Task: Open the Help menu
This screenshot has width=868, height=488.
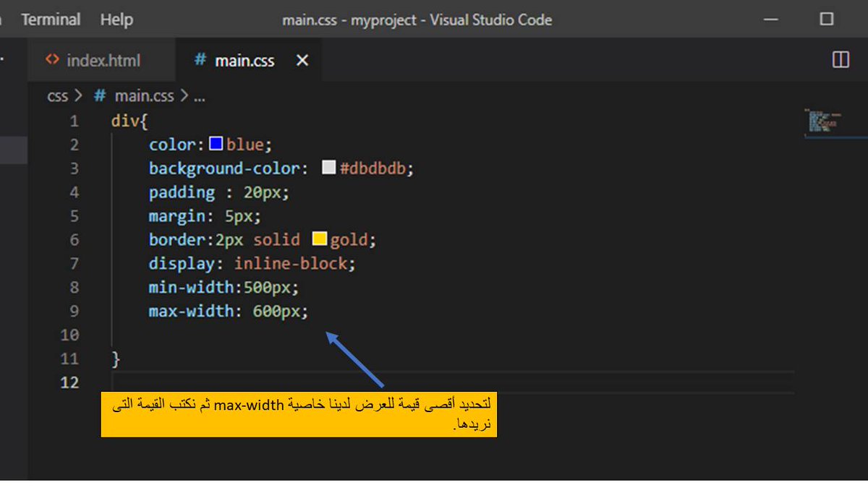Action: (116, 20)
